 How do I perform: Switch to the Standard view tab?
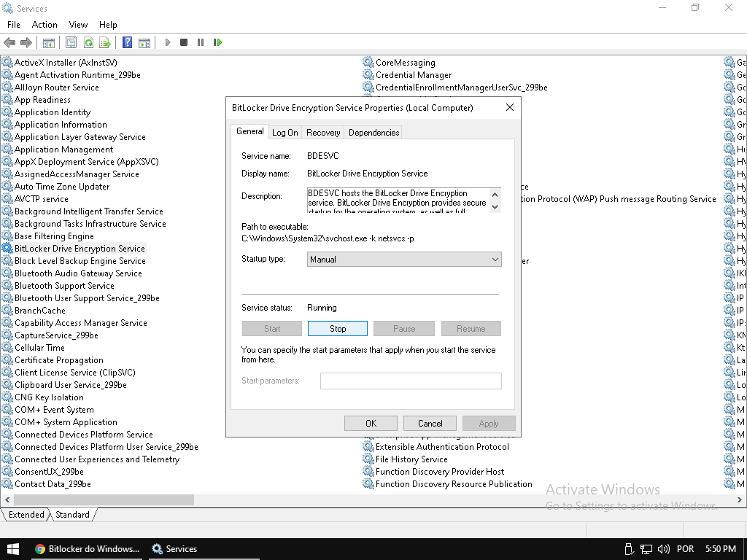(x=72, y=515)
